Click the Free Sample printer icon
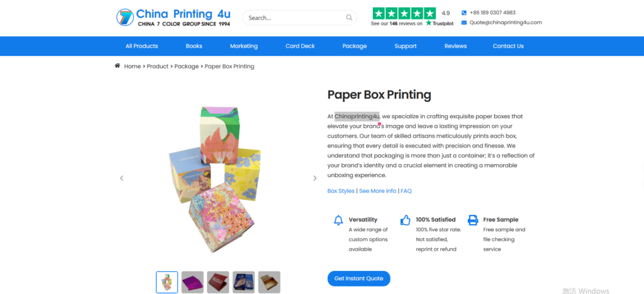 tap(473, 220)
